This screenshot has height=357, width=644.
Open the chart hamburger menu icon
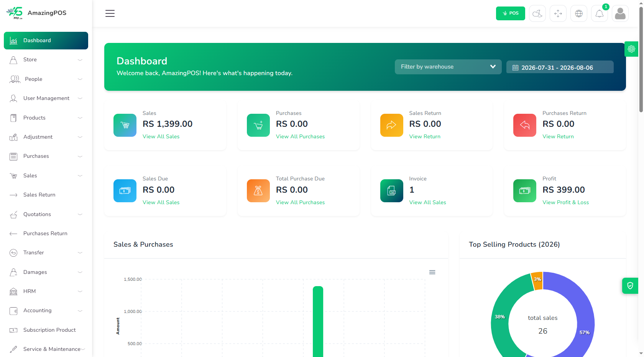point(432,272)
